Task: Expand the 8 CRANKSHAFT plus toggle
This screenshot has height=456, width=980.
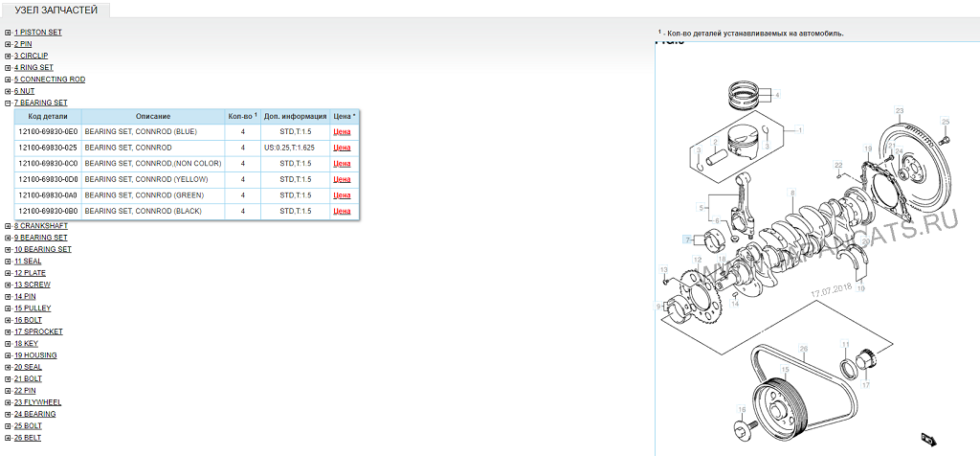Action: [x=8, y=226]
